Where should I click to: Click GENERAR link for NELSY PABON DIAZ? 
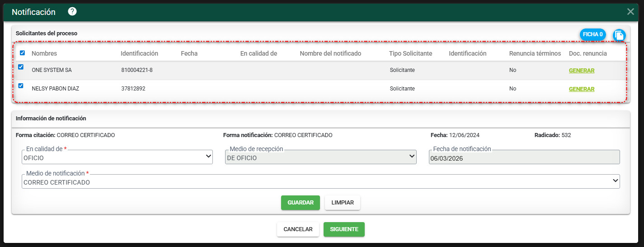[581, 89]
